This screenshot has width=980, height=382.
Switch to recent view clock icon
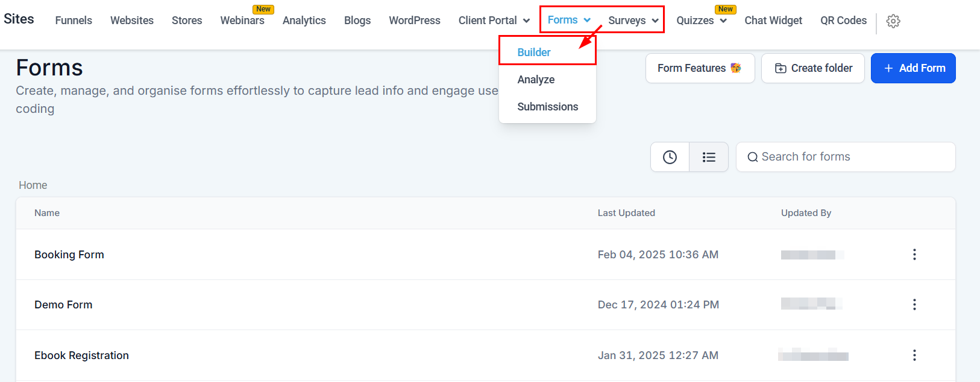pos(670,157)
